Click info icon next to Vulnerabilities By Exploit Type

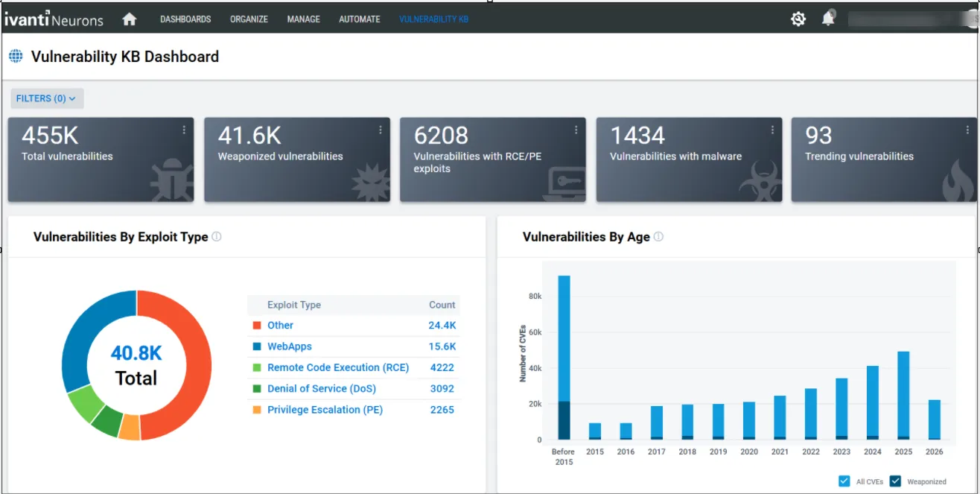pyautogui.click(x=217, y=237)
